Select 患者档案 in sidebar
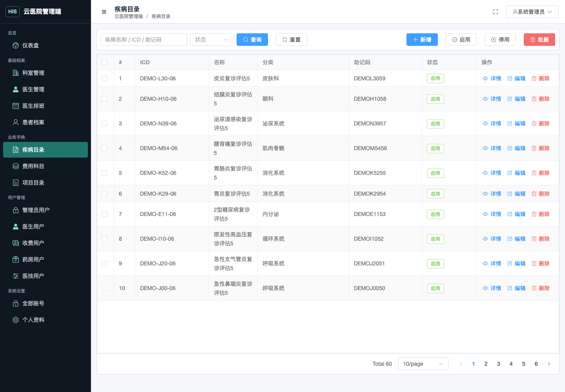The height and width of the screenshot is (392, 565). tap(46, 122)
